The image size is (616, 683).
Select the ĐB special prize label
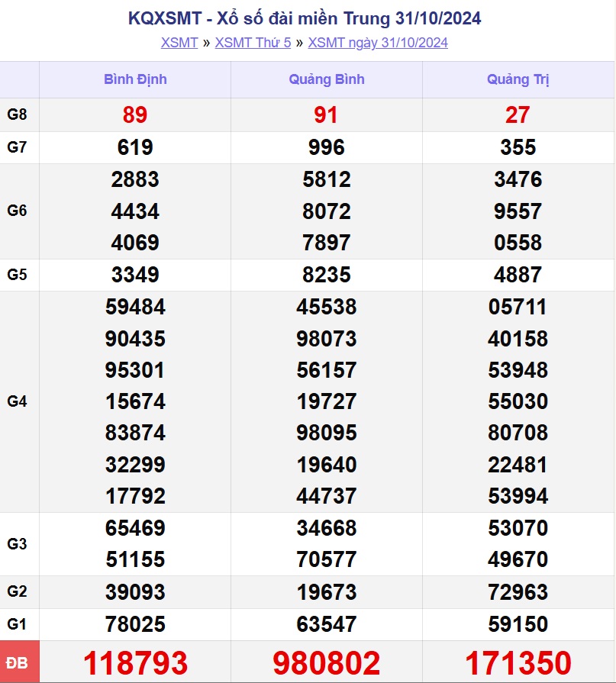(x=18, y=663)
